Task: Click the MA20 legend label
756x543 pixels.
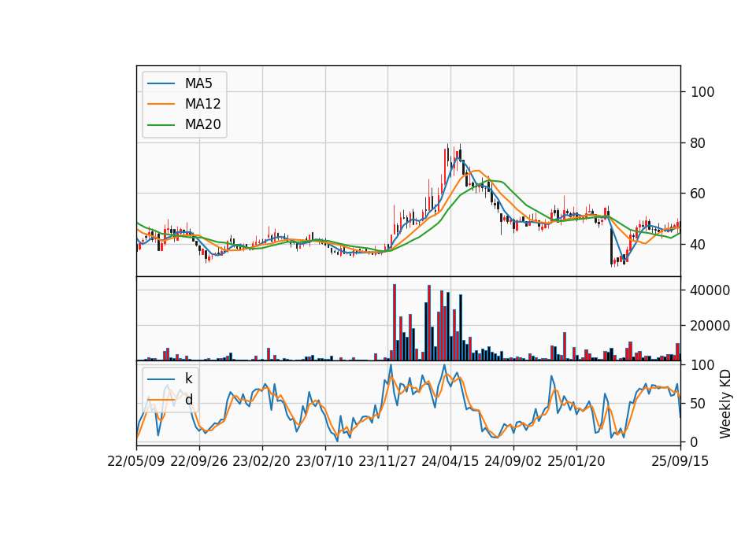Action: click(202, 125)
